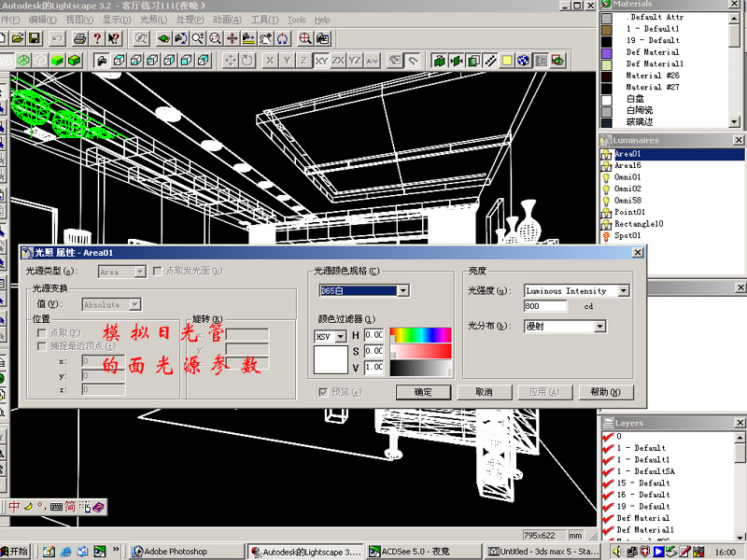Select 白陶瓷 in the Materials list
747x560 pixels.
(640, 110)
